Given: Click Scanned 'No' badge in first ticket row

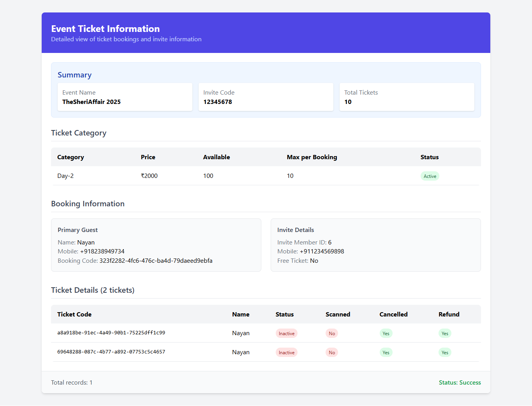Looking at the screenshot, I should pos(331,334).
